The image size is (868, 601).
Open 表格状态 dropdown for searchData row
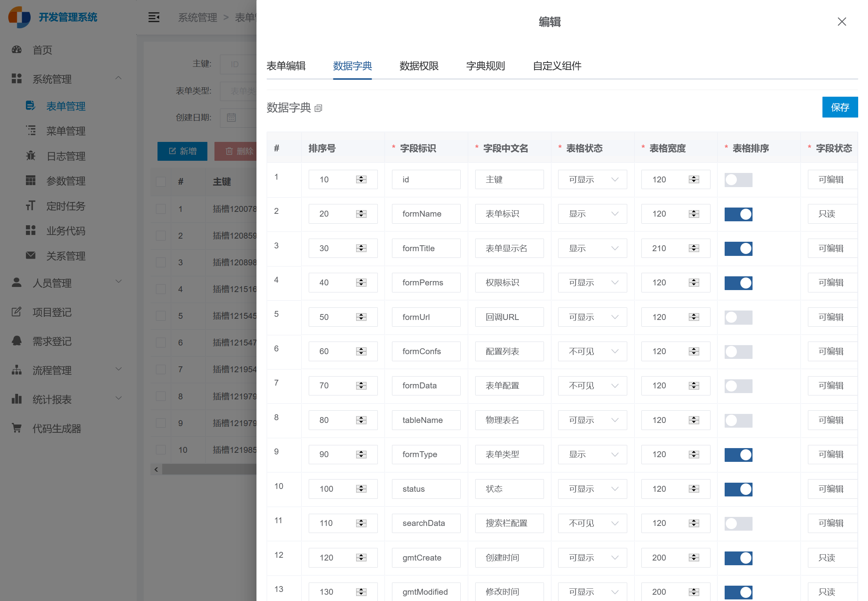click(x=592, y=523)
